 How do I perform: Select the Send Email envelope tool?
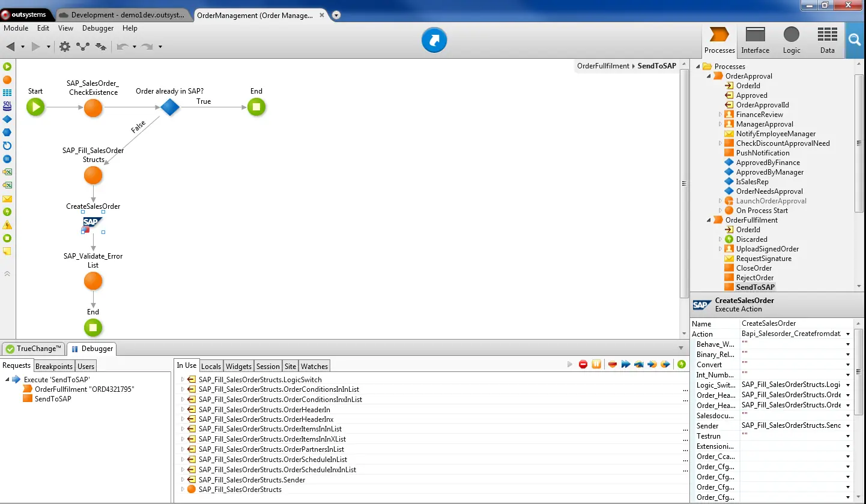tap(7, 199)
